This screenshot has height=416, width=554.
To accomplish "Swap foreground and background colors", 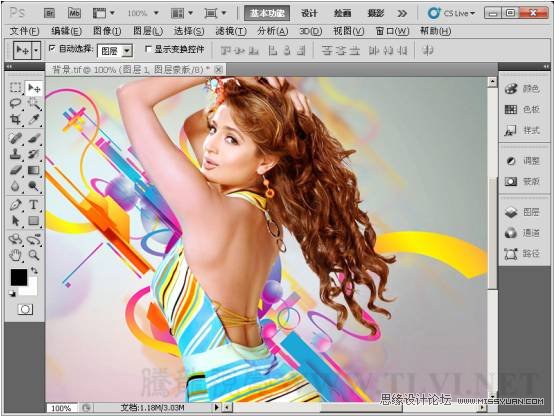I will (34, 271).
